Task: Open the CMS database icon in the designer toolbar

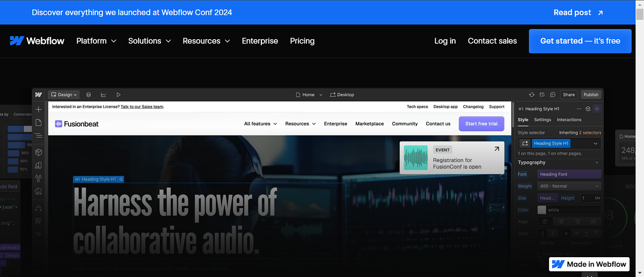Action: tap(89, 95)
